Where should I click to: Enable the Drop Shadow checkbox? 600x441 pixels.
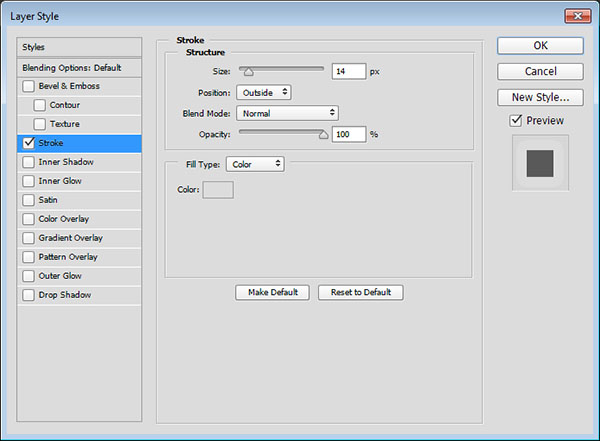click(x=27, y=295)
